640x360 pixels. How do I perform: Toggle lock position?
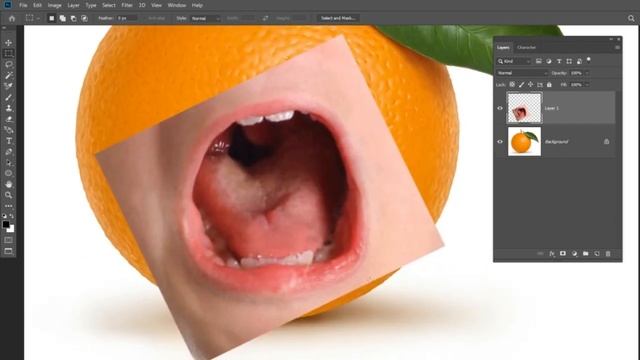click(x=530, y=84)
